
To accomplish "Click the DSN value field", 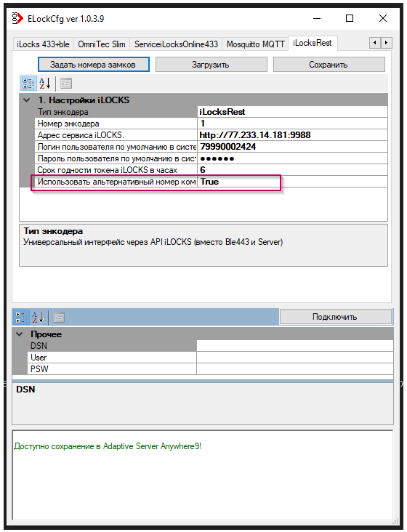I will click(295, 346).
